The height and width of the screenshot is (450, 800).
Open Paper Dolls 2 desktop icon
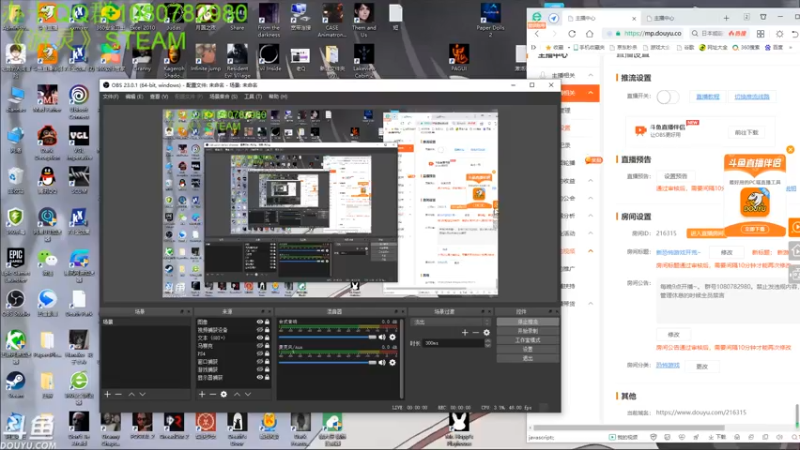pyautogui.click(x=490, y=20)
